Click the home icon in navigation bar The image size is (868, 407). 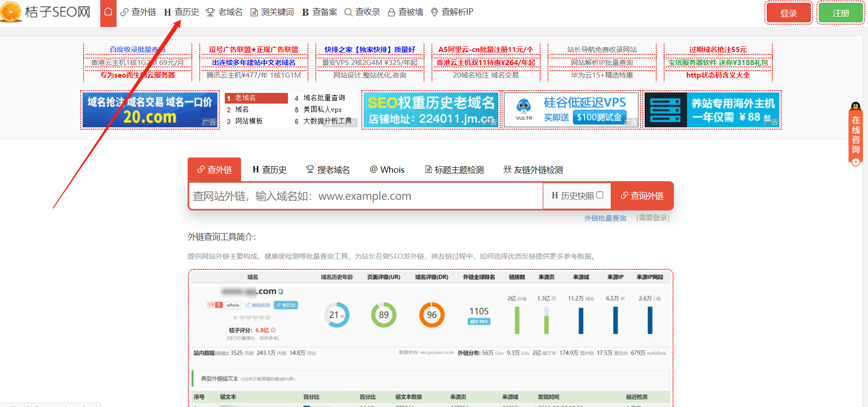point(108,13)
